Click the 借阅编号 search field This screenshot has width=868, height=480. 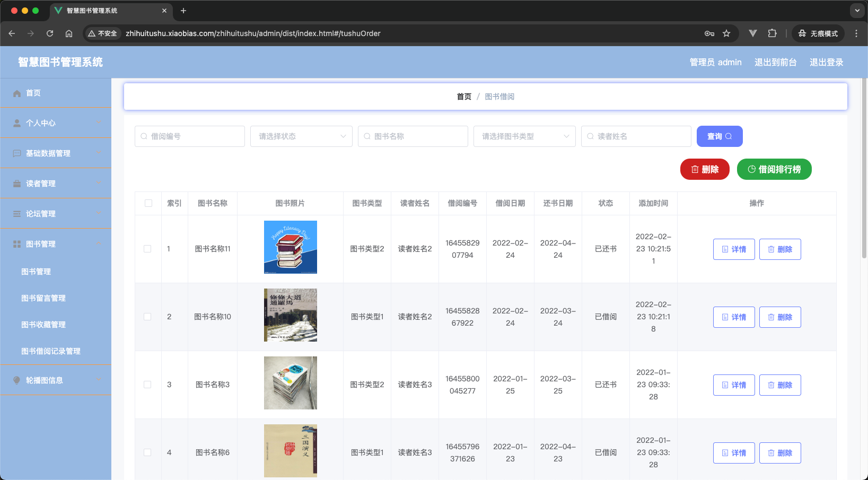190,136
